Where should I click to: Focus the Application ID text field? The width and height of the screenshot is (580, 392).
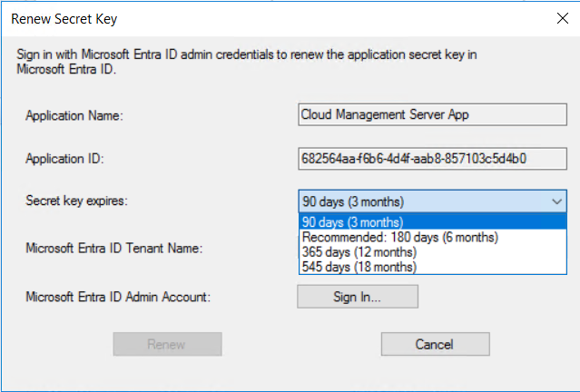[432, 159]
